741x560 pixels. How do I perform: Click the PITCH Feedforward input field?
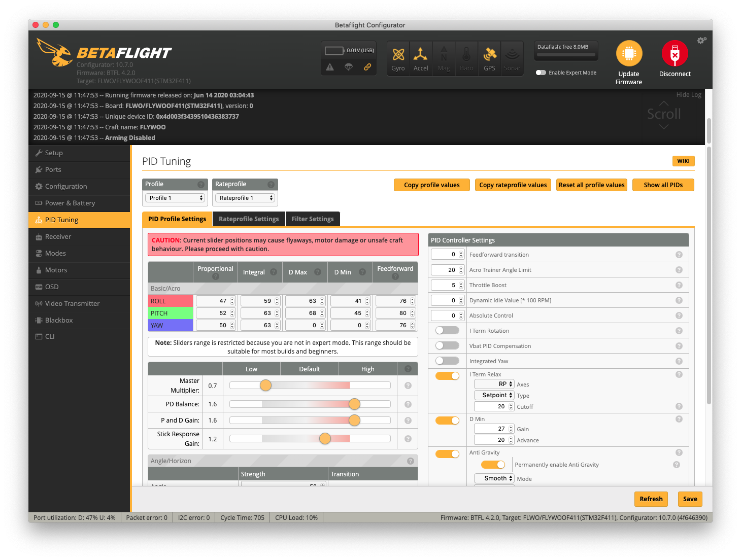(396, 313)
